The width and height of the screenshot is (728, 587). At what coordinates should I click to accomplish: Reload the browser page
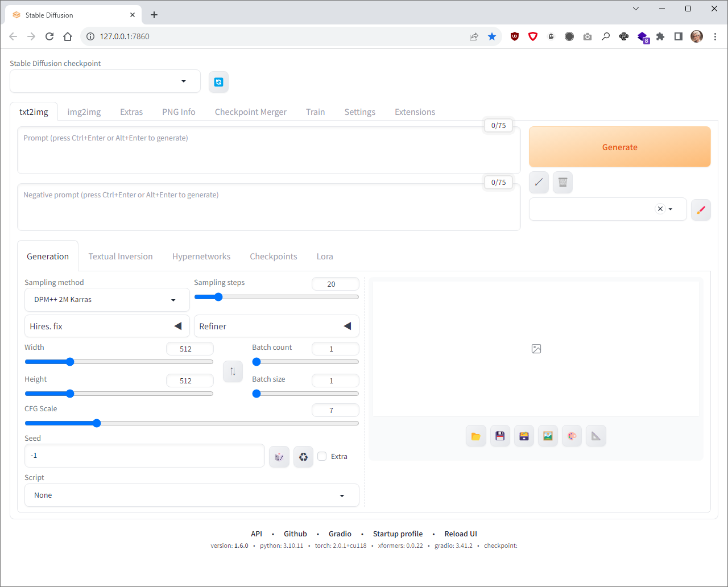49,36
